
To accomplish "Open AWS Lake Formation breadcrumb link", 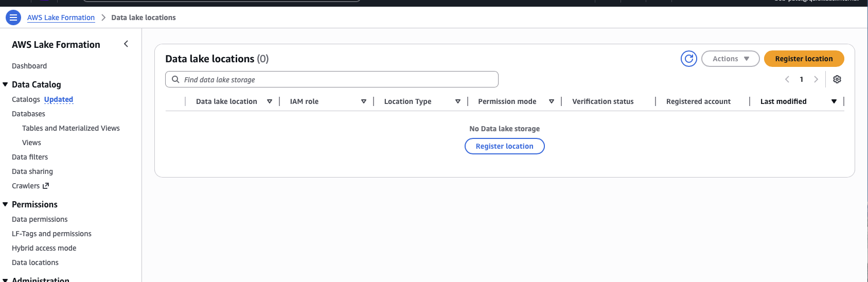I will point(61,17).
